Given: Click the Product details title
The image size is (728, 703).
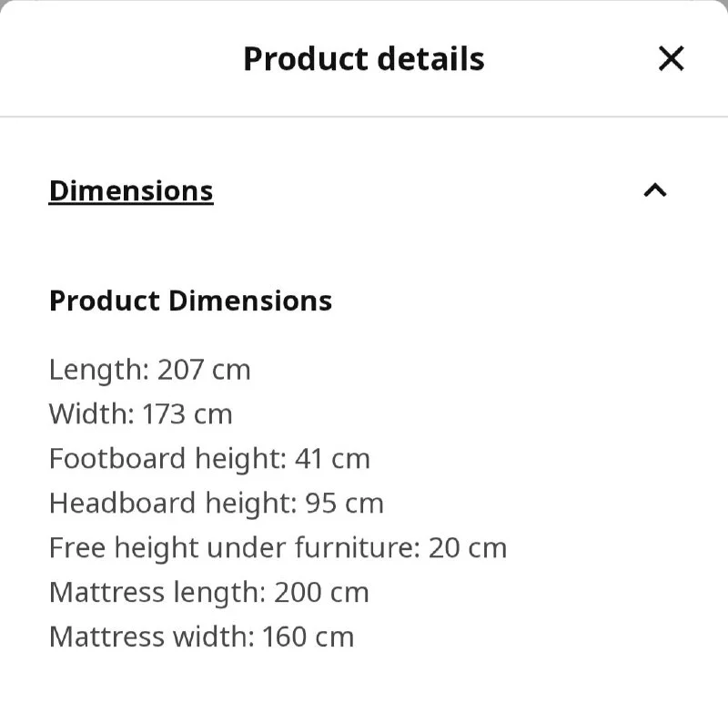Looking at the screenshot, I should click(364, 59).
